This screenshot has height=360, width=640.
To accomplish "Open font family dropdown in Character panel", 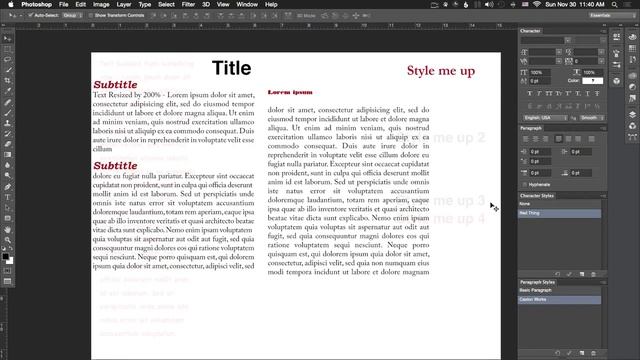I will (x=568, y=40).
